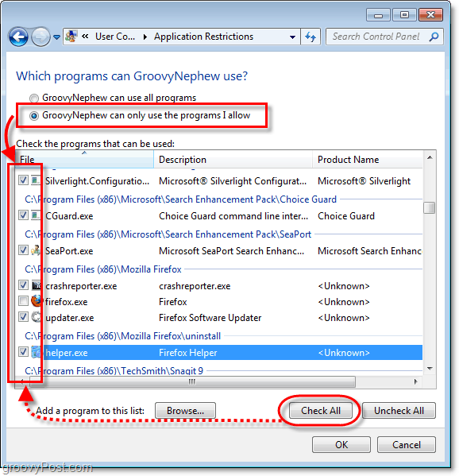Click the Browse... button
The width and height of the screenshot is (459, 476).
point(185,411)
